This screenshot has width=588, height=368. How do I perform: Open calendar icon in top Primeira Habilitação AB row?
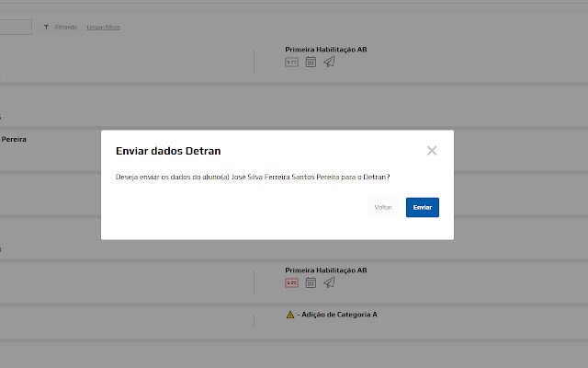point(311,62)
